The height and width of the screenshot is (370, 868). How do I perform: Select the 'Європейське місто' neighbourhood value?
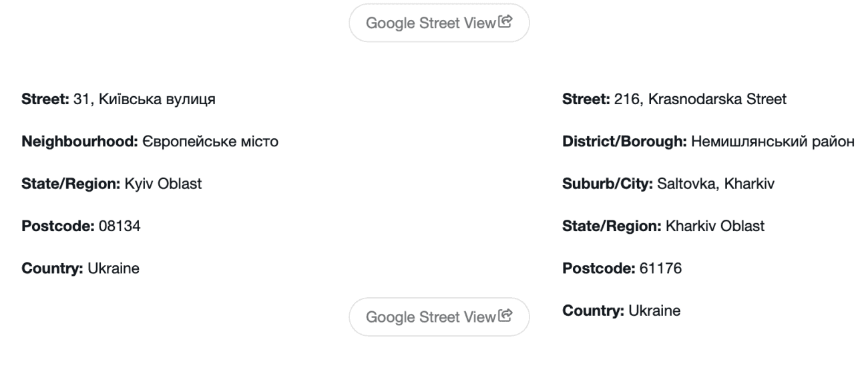tap(193, 142)
